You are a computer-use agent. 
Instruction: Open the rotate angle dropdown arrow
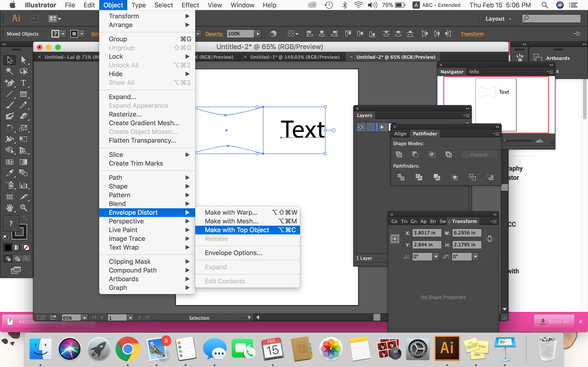436,256
